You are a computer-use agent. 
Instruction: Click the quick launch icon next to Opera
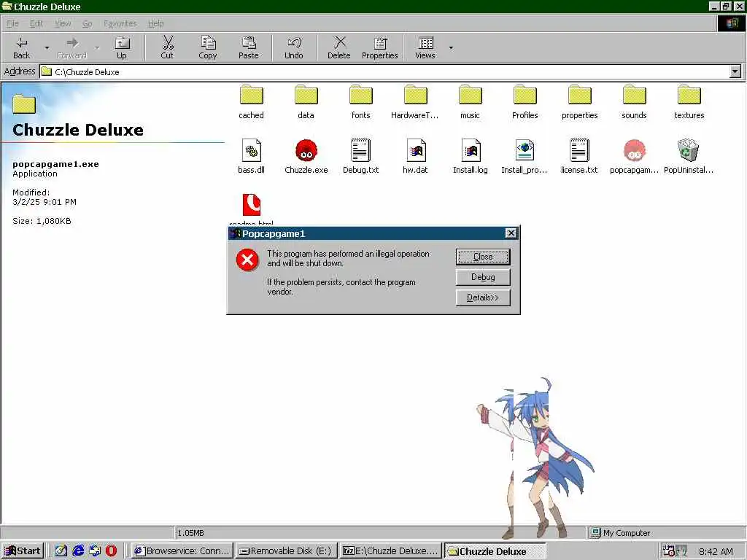click(x=95, y=551)
